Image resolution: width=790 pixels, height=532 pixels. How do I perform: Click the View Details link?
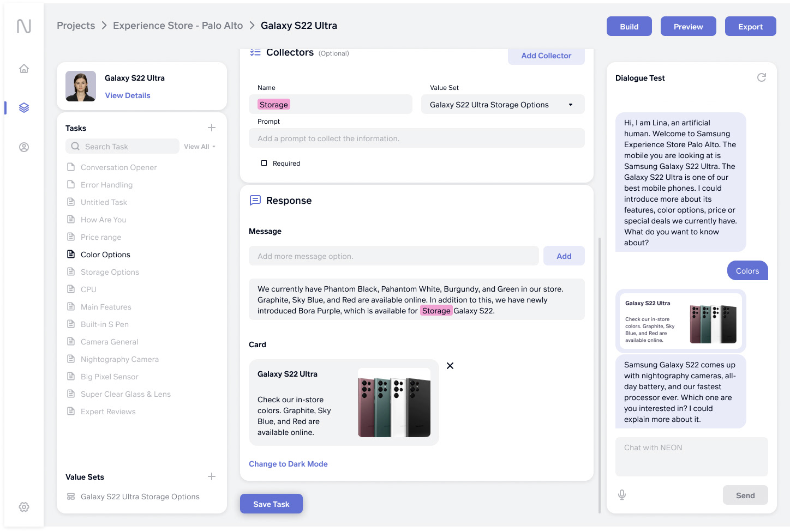[x=128, y=95]
